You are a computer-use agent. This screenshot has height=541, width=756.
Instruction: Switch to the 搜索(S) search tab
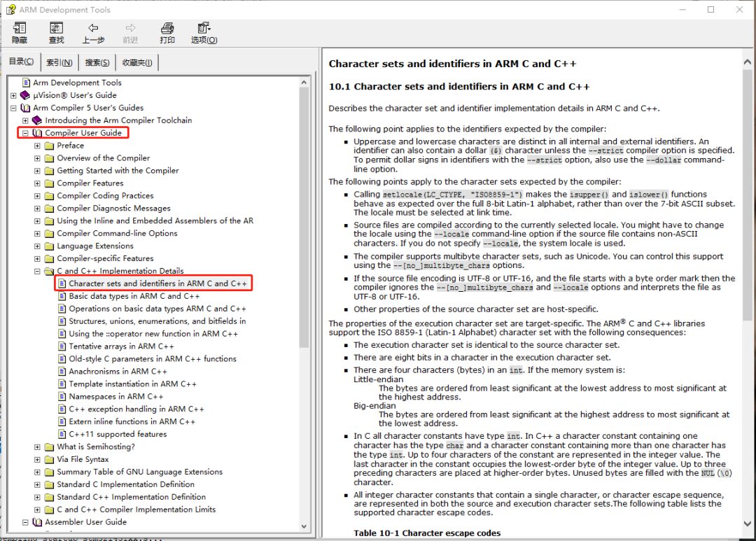click(97, 63)
